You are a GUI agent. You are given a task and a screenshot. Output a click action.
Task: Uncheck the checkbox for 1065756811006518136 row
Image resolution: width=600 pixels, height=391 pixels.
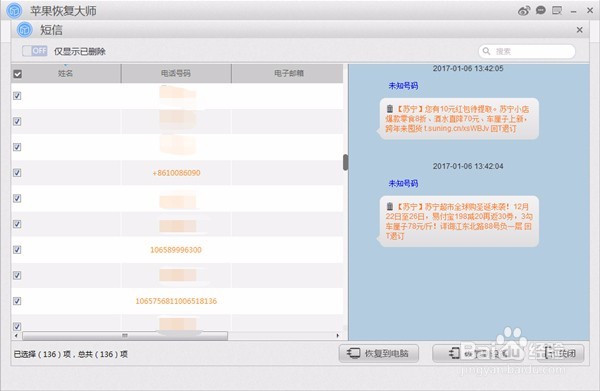tap(17, 301)
